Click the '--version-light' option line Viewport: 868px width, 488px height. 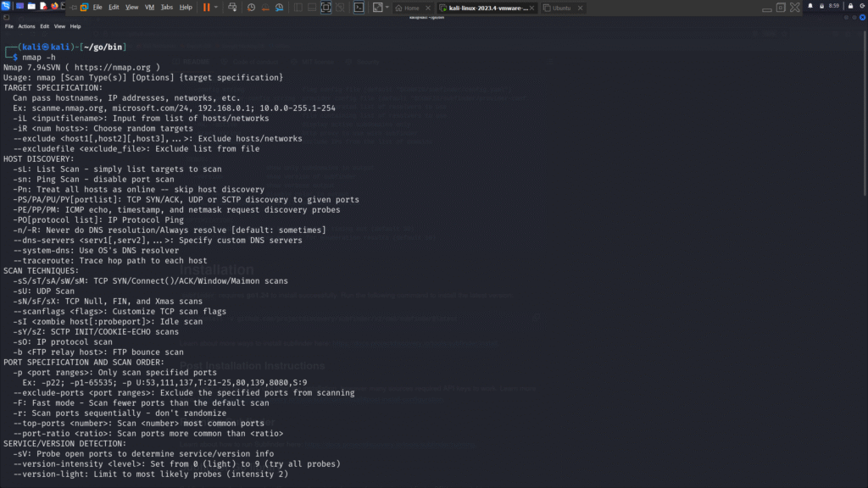click(151, 474)
